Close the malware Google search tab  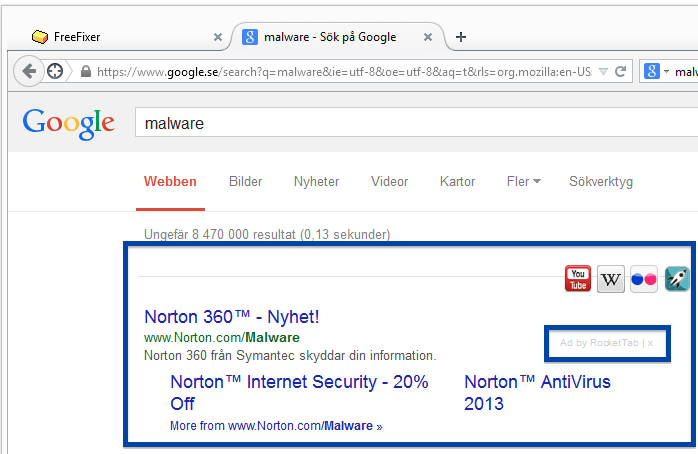(x=428, y=37)
